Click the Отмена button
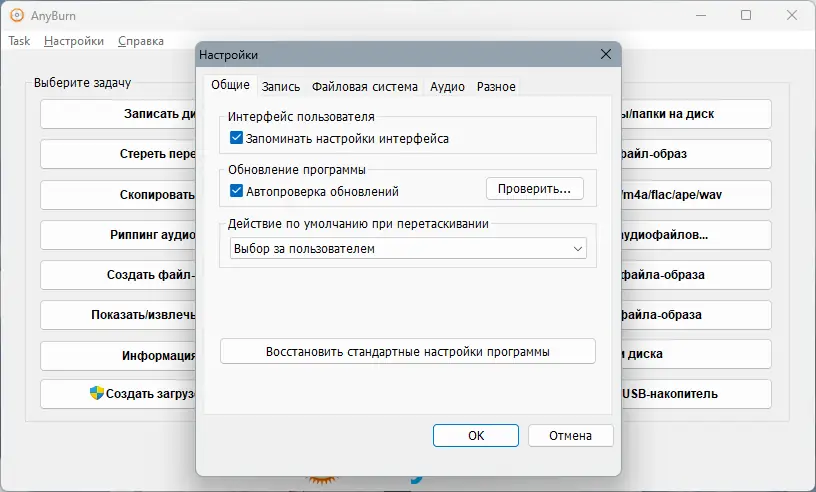The image size is (816, 492). pyautogui.click(x=570, y=436)
